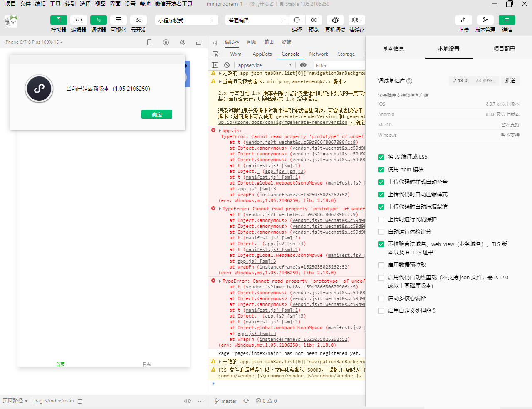Viewport: 532px width, 409px height.
Task: Uncheck 上传代码时自动压缩样式
Action: tap(381, 195)
